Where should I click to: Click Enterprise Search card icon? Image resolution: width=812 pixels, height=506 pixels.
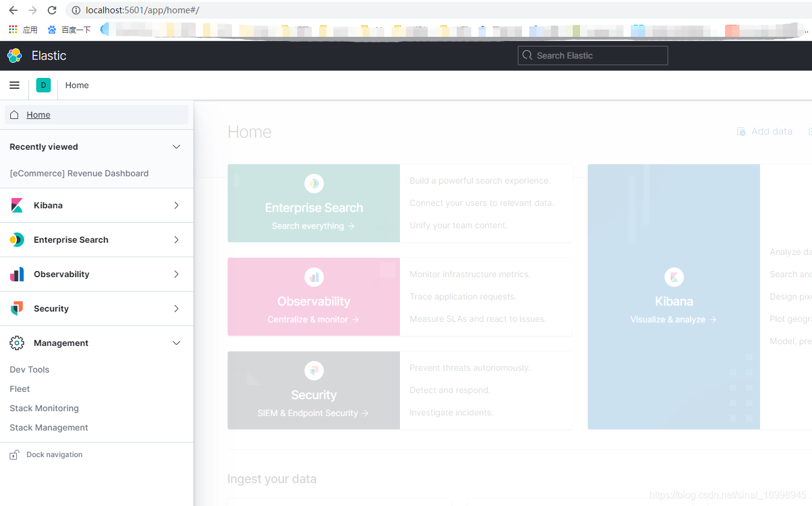[x=314, y=184]
